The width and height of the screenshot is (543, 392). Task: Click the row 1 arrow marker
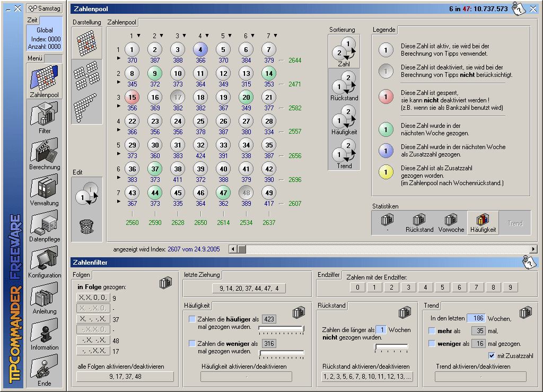tap(118, 58)
